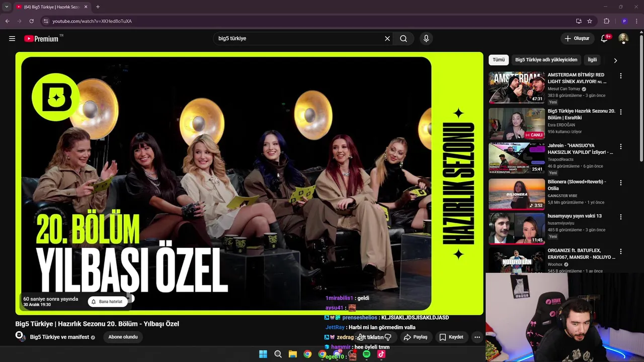Open options for husamyuyu yayın vakti video
Viewport: 644px width, 362px height.
[x=620, y=217]
